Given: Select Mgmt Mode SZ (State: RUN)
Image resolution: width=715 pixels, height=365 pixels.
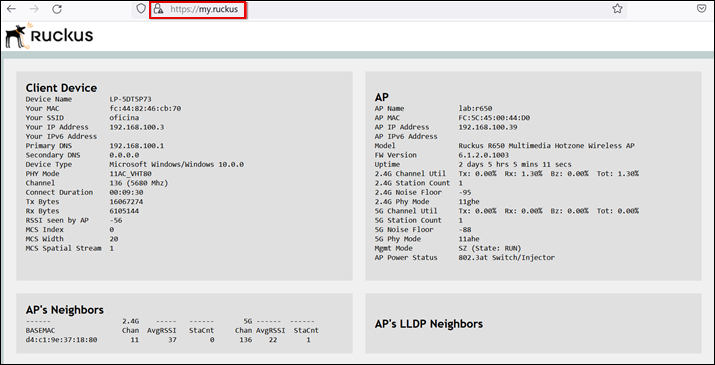Looking at the screenshot, I should point(490,248).
